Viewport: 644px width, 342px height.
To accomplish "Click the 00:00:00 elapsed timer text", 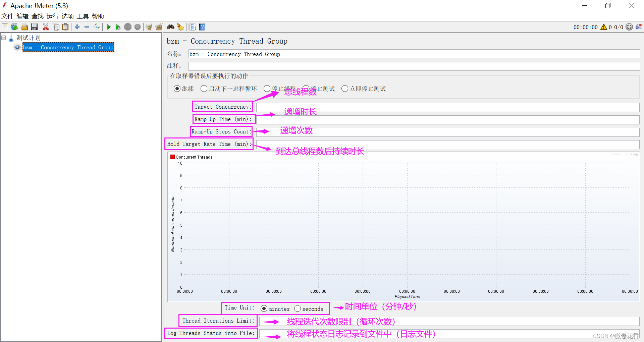I will pos(585,27).
